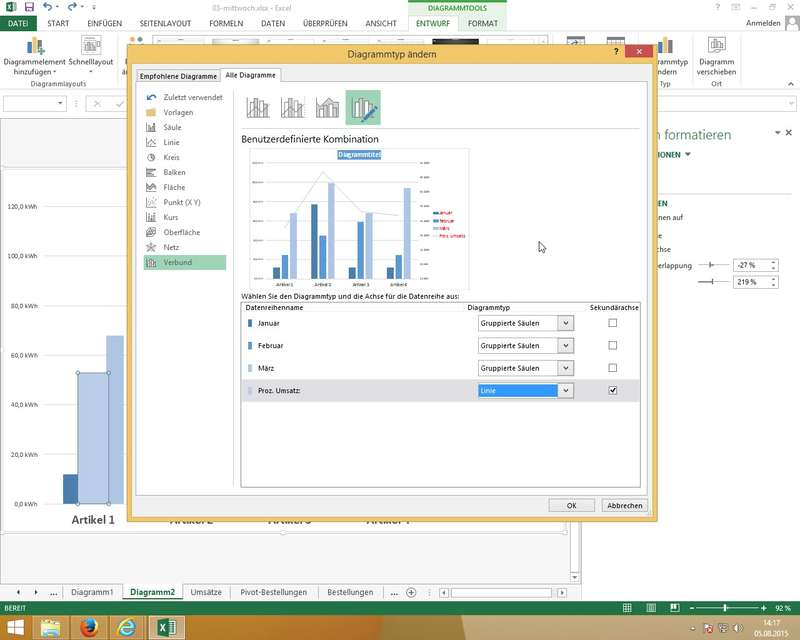Open Firefox from the taskbar
Viewport: 800px width, 640px height.
pyautogui.click(x=89, y=627)
